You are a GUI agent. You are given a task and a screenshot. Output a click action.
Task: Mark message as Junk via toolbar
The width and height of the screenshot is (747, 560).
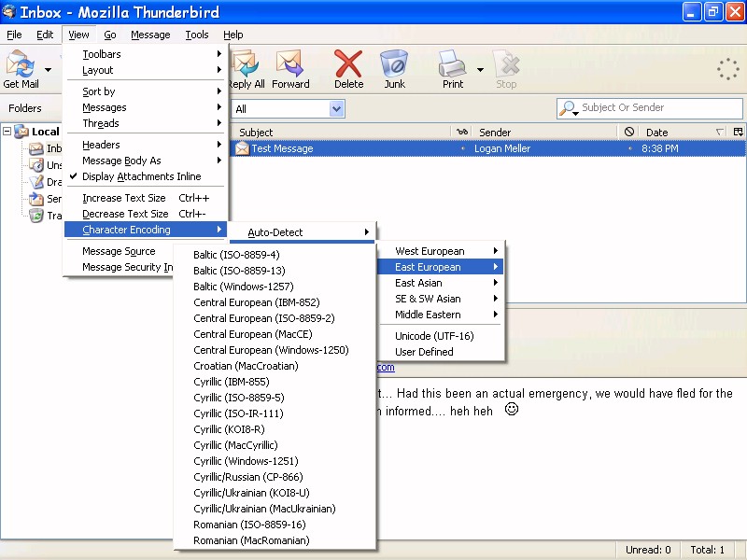(394, 63)
